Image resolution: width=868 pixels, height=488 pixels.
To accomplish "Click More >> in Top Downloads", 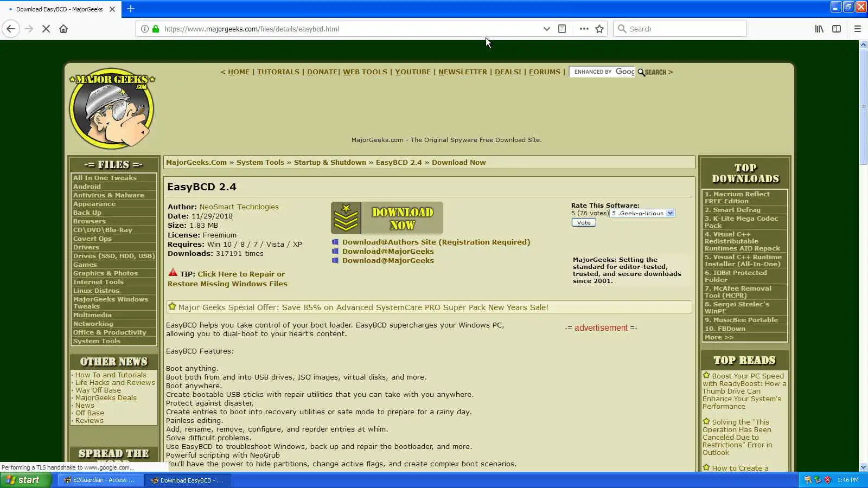I will [719, 337].
